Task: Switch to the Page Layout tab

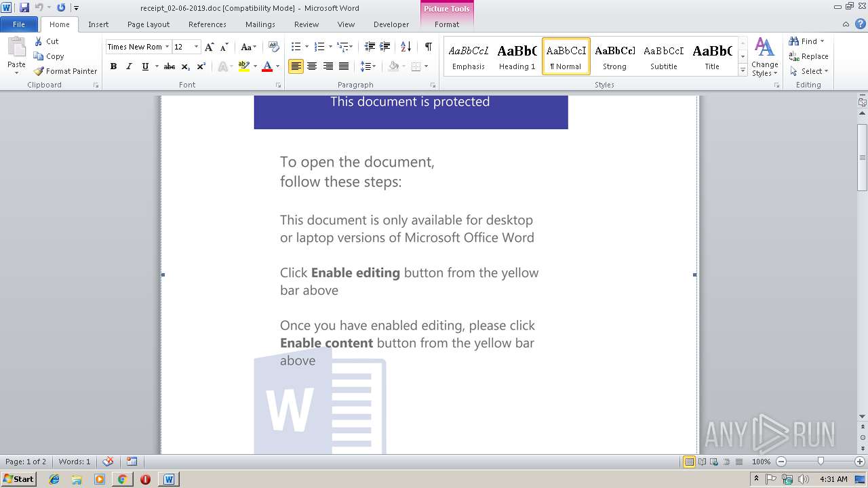Action: (x=149, y=24)
